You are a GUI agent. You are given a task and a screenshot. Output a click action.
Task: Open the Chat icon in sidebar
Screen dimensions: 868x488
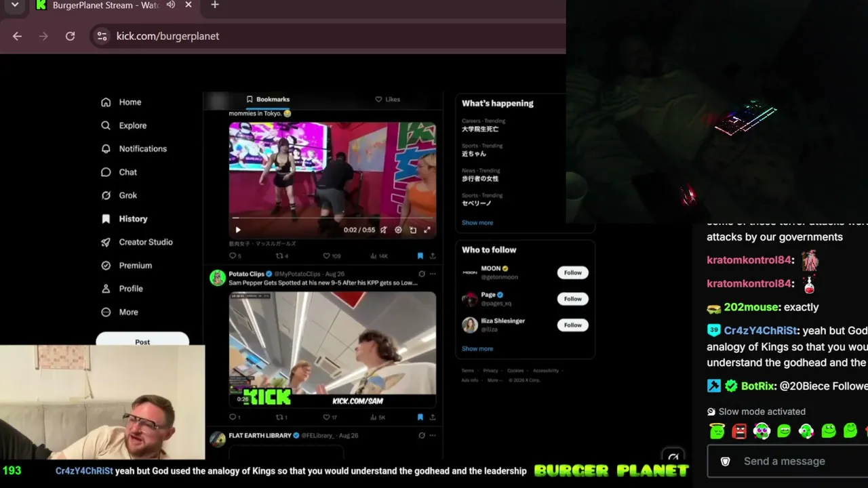point(106,172)
